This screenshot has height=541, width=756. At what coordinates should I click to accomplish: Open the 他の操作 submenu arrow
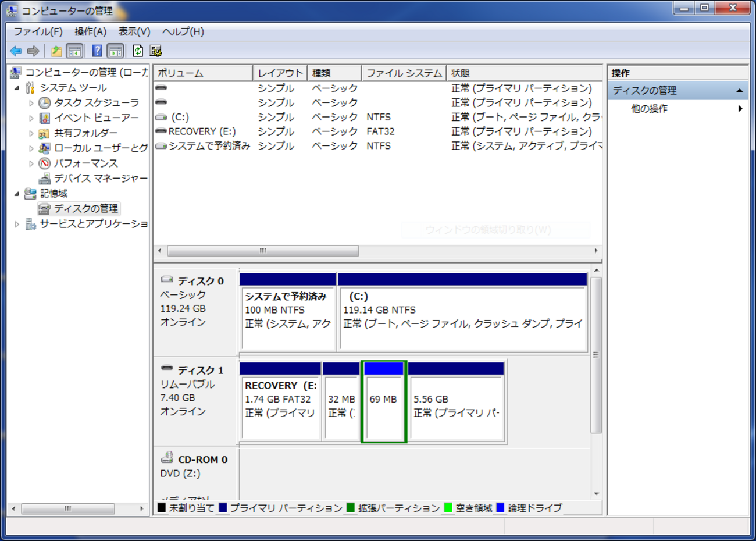(740, 109)
